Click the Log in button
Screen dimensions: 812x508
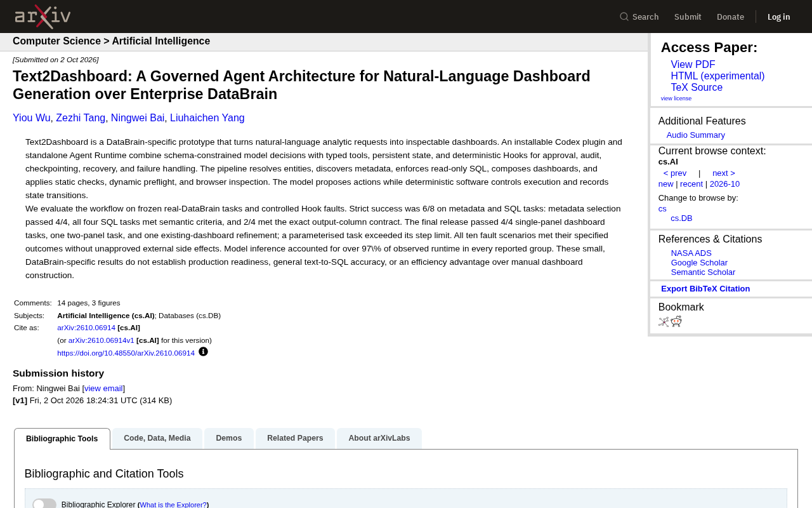click(779, 17)
